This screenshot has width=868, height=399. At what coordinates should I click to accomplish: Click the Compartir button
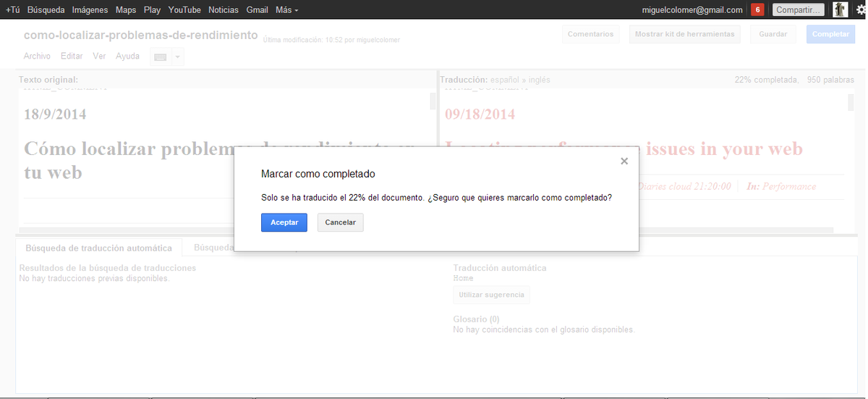click(x=799, y=10)
